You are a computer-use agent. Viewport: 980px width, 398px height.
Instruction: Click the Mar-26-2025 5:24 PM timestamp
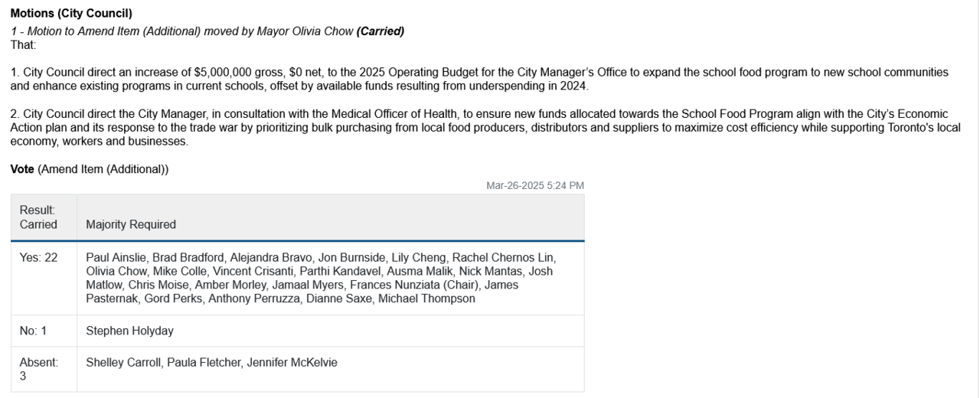(x=535, y=185)
